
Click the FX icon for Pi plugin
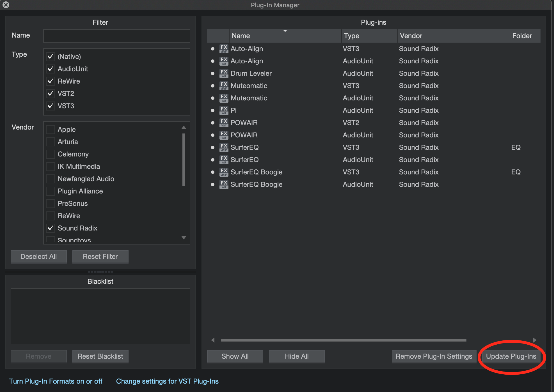[x=224, y=110]
